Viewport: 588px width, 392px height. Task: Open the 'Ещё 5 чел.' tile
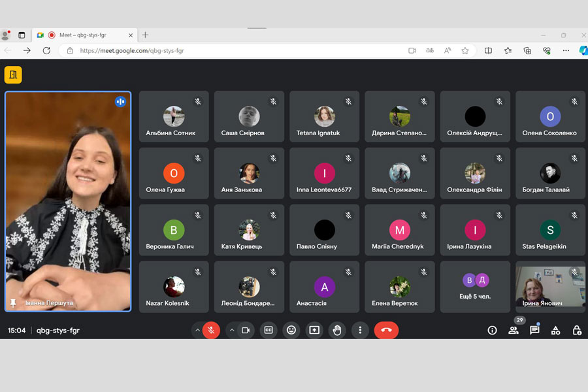click(475, 287)
